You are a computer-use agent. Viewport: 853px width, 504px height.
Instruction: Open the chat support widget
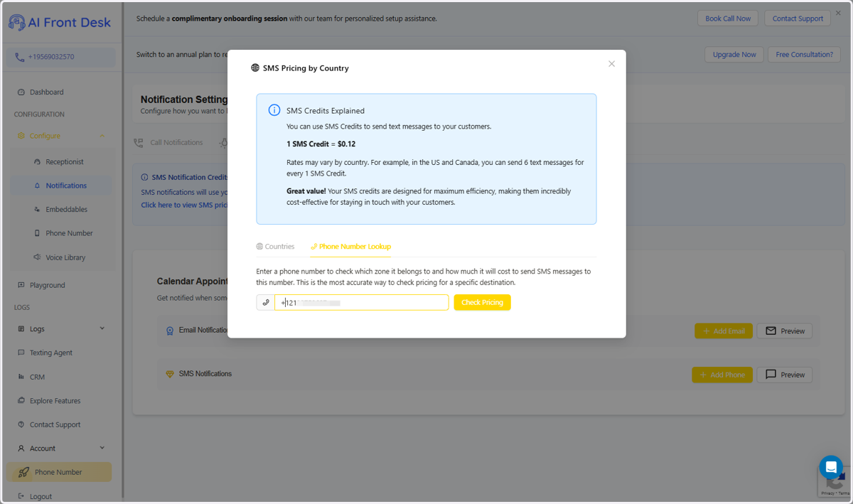click(830, 467)
